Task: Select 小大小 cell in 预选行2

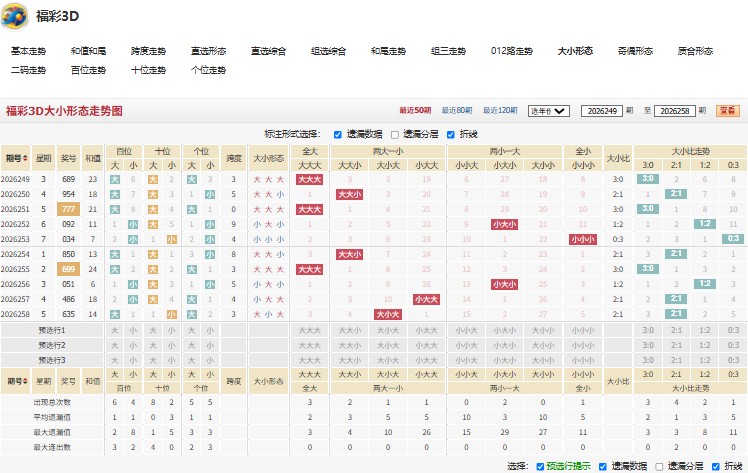Action: click(x=505, y=345)
